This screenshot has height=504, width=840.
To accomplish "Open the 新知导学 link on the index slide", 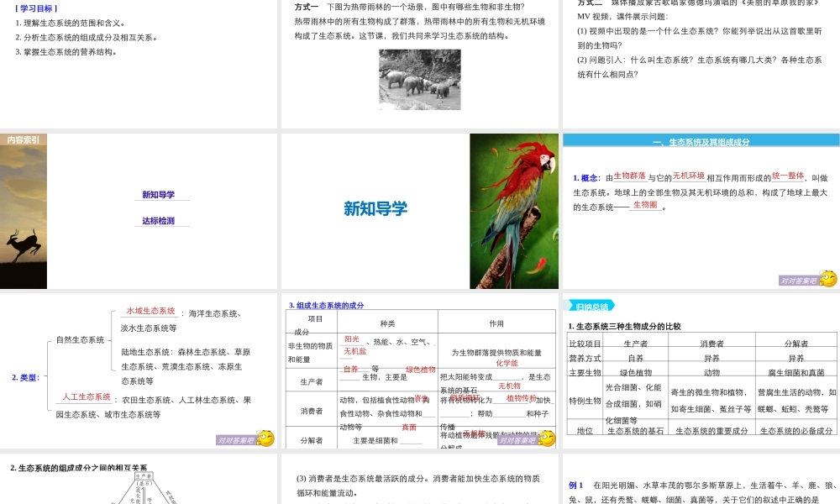I will 158,194.
